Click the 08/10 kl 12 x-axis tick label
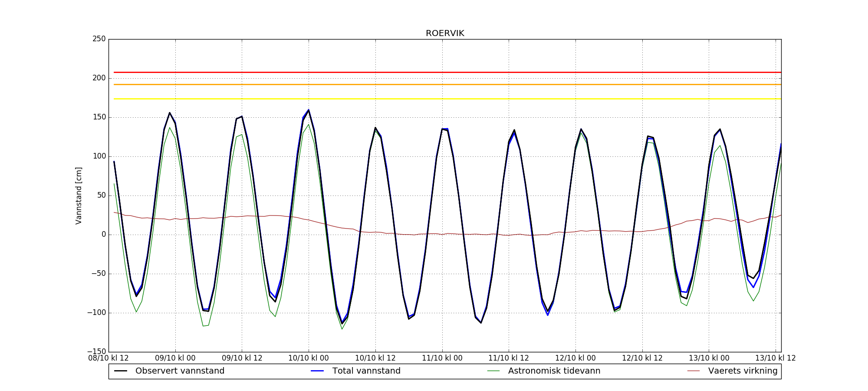 tap(108, 358)
